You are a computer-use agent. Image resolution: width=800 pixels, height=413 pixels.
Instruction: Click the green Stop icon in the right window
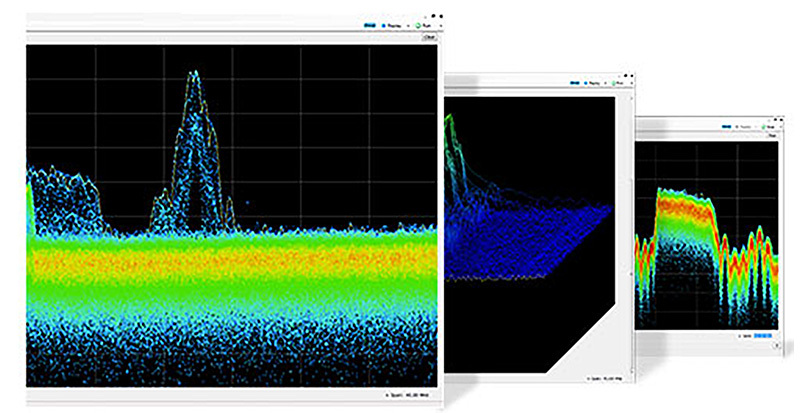click(x=762, y=126)
